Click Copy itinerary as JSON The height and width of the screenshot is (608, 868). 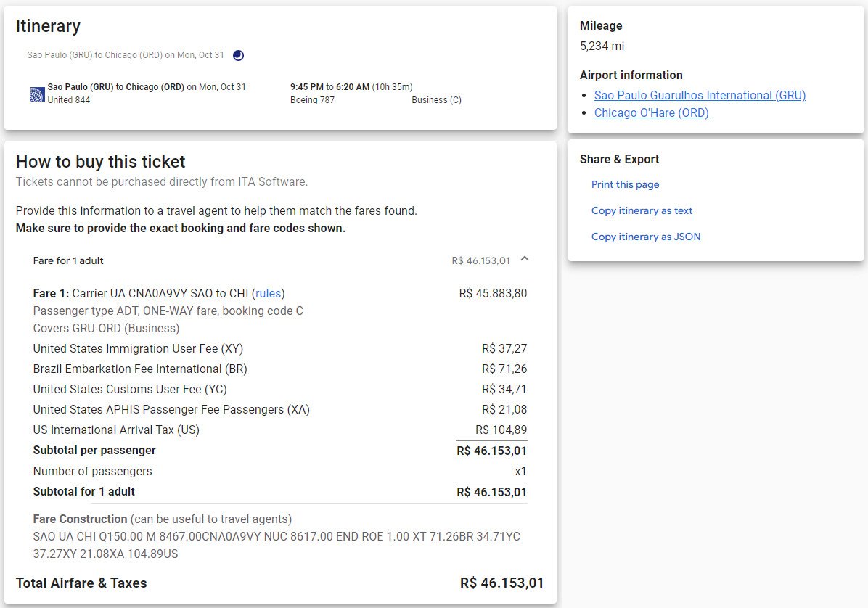pyautogui.click(x=645, y=237)
